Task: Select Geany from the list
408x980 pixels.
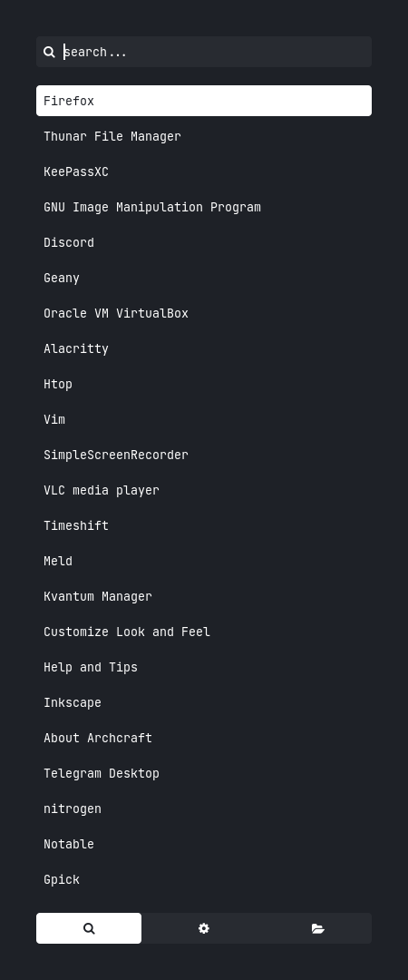Action: [x=204, y=278]
